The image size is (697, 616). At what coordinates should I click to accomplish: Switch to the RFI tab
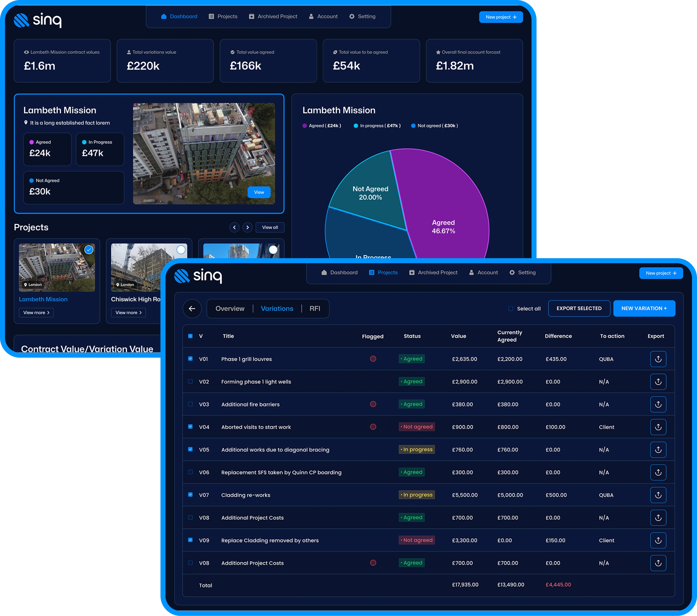pyautogui.click(x=315, y=309)
